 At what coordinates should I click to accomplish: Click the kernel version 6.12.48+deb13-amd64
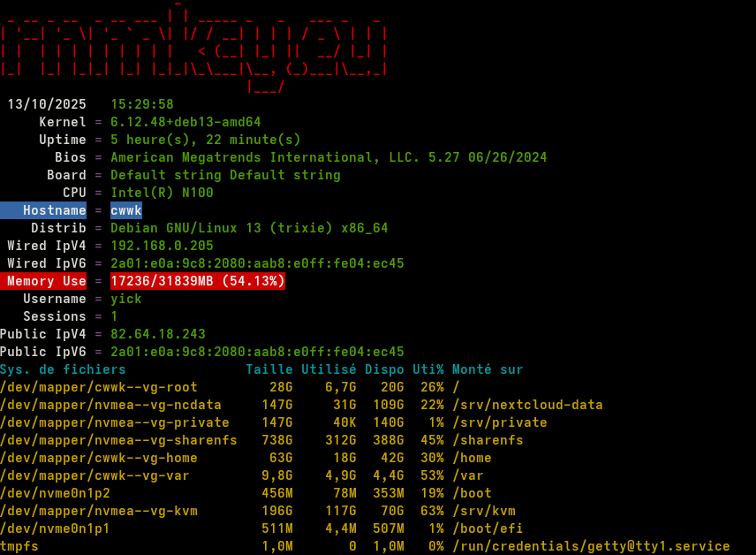point(185,122)
